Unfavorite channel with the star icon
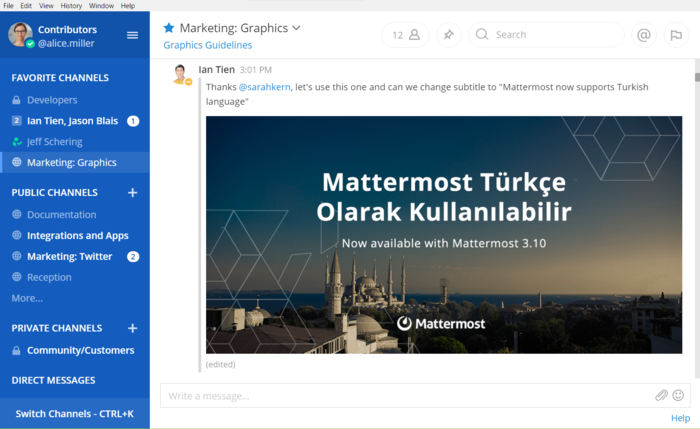This screenshot has width=700, height=429. (x=169, y=28)
